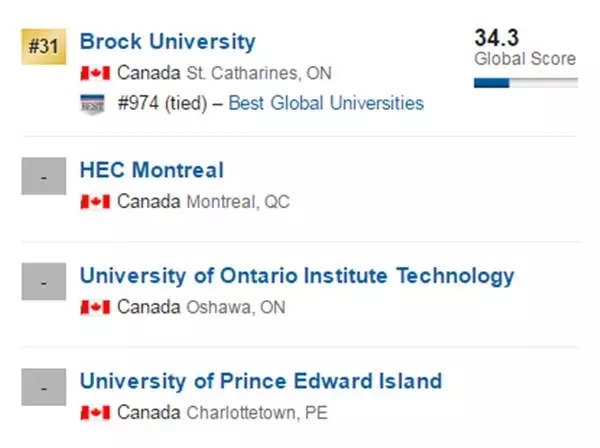Open Best Global Universities link
The height and width of the screenshot is (448, 600).
point(326,103)
